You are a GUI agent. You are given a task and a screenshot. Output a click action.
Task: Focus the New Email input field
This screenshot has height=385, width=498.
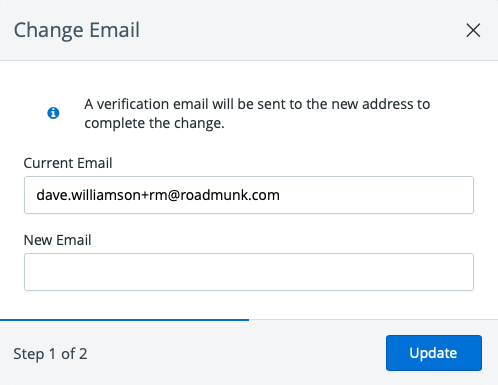[249, 272]
